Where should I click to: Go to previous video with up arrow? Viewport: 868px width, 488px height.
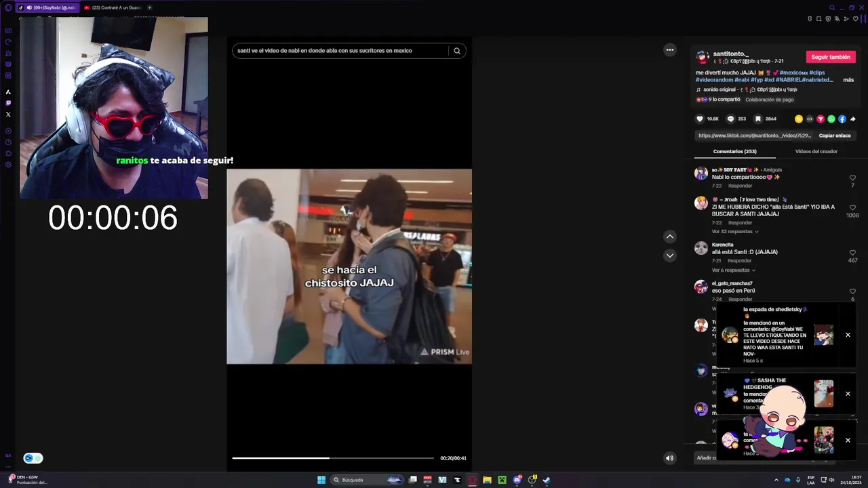[670, 237]
